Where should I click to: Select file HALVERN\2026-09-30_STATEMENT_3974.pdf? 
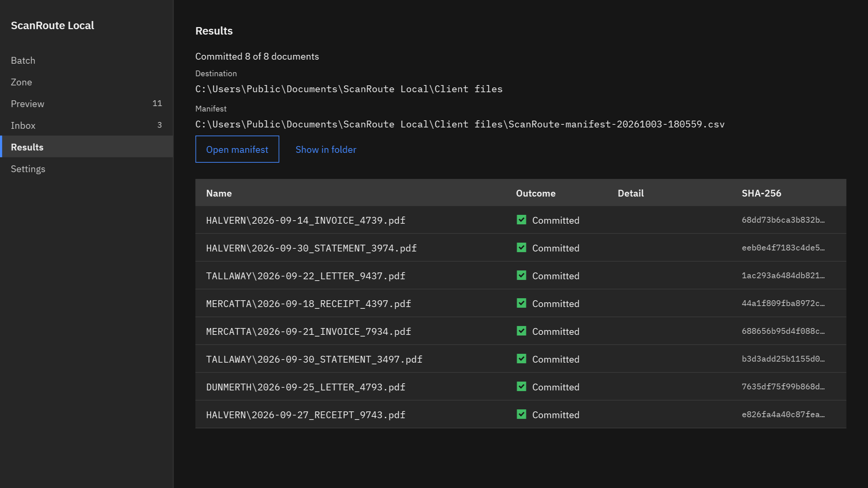[311, 248]
